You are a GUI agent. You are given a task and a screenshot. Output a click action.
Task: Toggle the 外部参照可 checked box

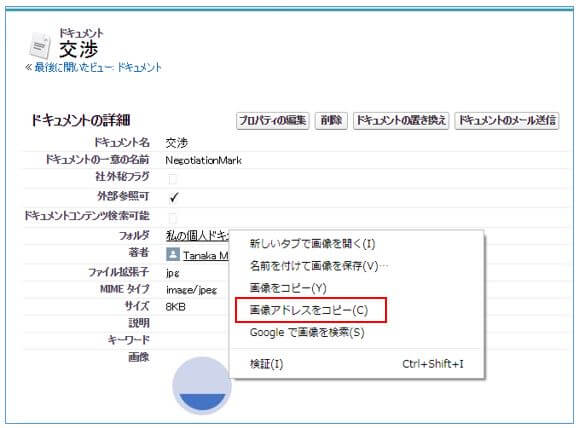tap(174, 198)
